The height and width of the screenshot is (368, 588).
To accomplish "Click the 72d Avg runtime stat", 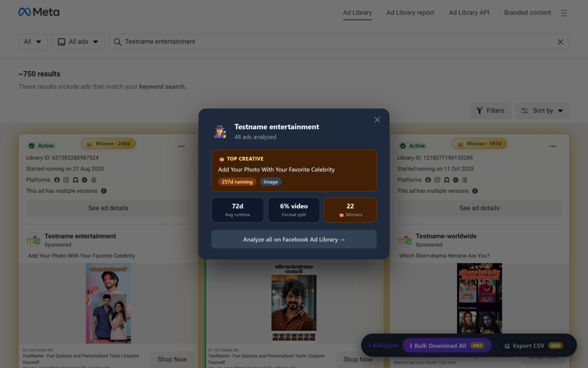I will 237,210.
